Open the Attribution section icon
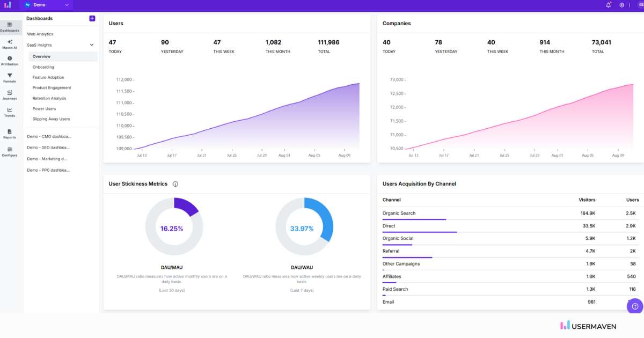 coord(10,61)
